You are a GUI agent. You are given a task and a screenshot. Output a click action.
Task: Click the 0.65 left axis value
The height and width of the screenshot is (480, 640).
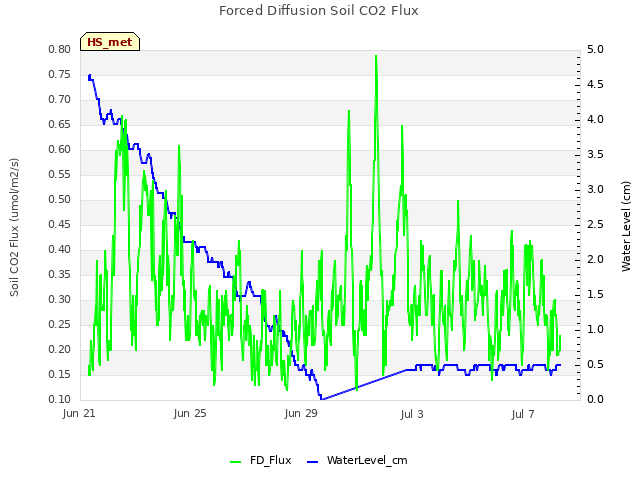point(60,124)
